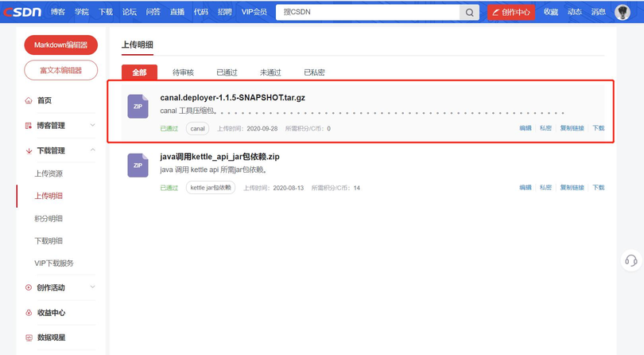
Task: Click the search magnifier icon
Action: pos(469,13)
